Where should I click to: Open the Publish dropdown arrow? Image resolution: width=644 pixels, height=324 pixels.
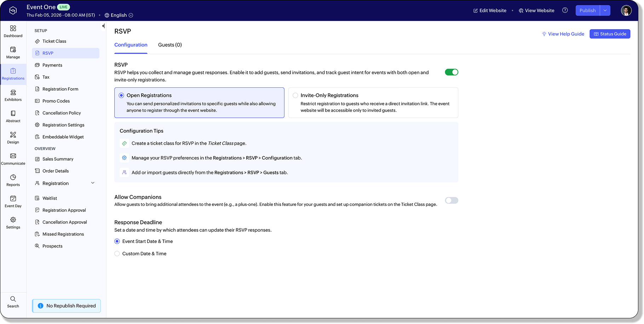(x=605, y=11)
